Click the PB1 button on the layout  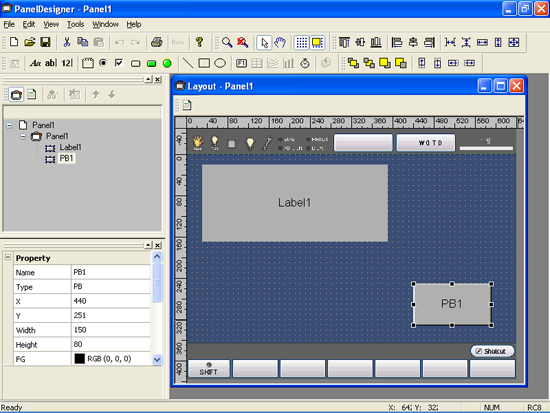[x=452, y=304]
